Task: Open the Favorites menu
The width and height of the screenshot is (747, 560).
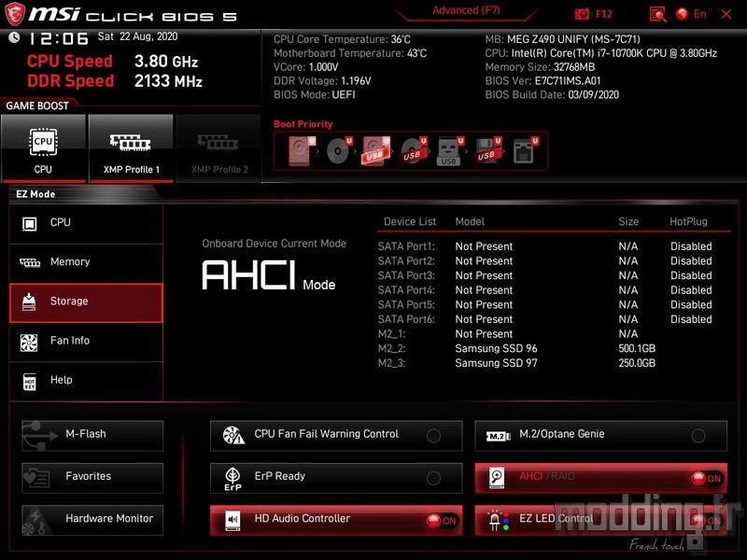Action: pos(92,478)
